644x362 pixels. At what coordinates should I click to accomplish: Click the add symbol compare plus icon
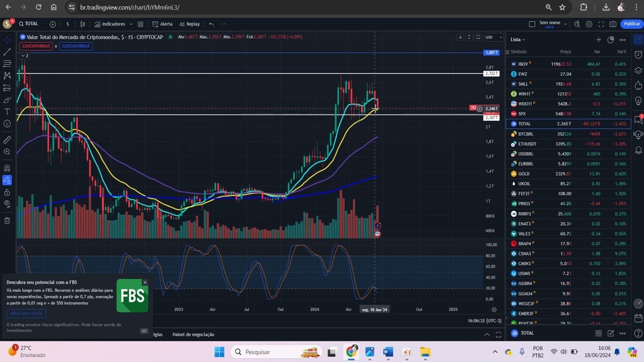click(x=53, y=24)
